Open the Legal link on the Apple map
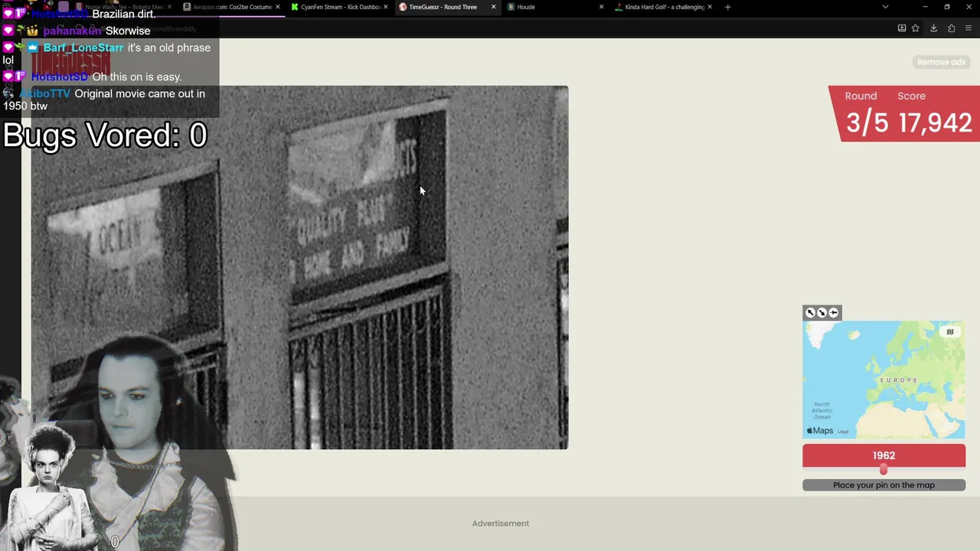 pos(843,432)
